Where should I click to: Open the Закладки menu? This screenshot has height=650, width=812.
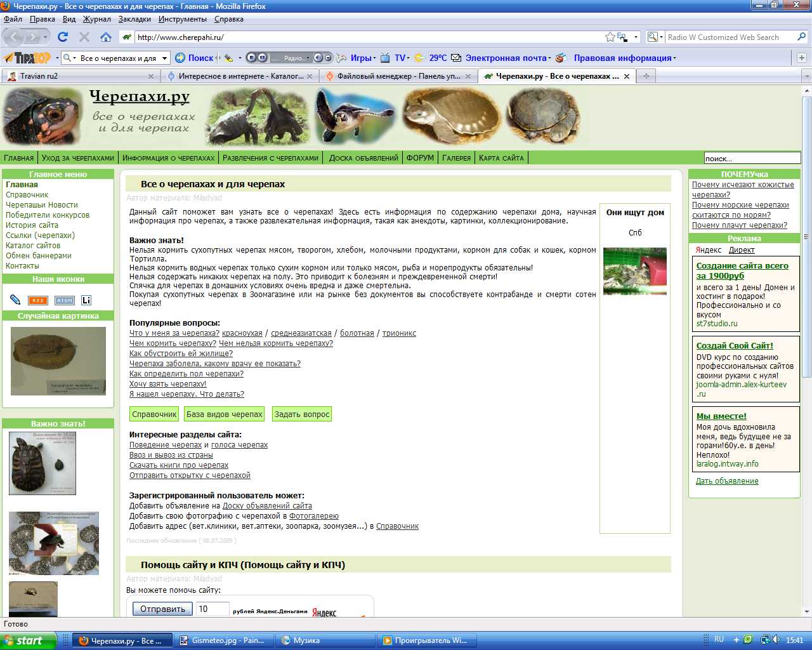[134, 19]
